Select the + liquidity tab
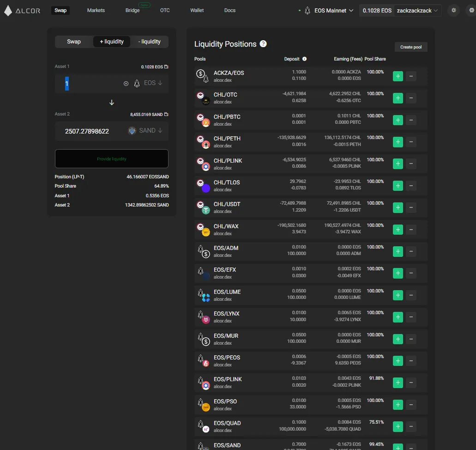 coord(112,42)
